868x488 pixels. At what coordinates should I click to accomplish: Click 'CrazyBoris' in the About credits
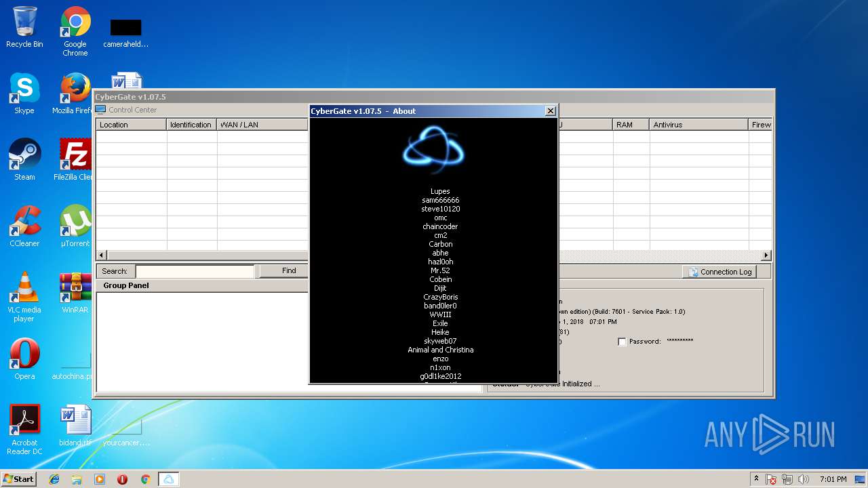coord(440,297)
